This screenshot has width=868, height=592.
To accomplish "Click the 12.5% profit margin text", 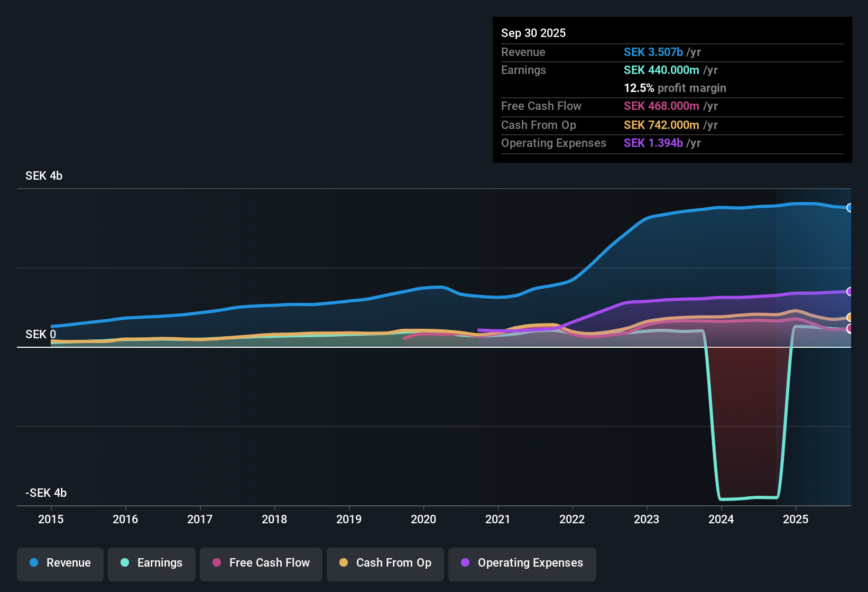I will [x=675, y=88].
